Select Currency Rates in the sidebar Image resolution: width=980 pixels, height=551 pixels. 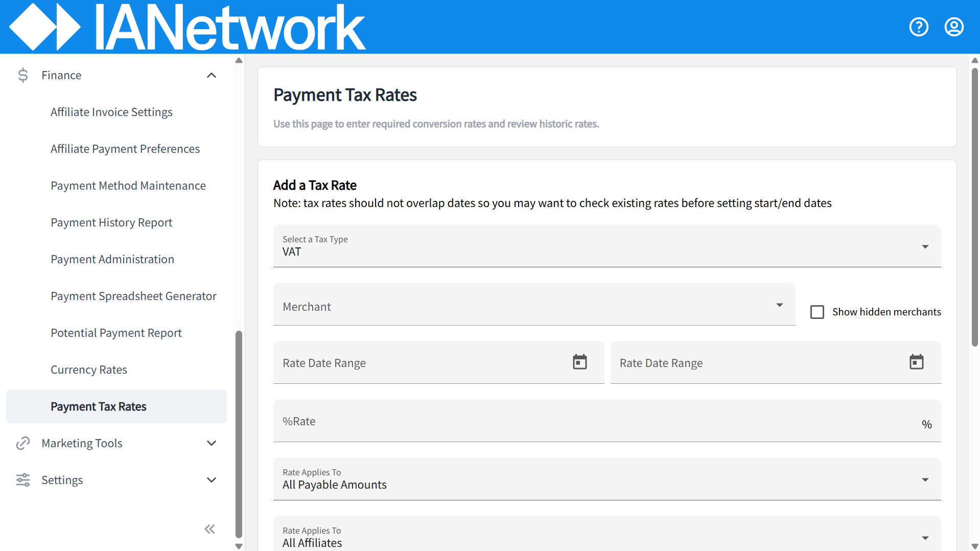pyautogui.click(x=89, y=370)
